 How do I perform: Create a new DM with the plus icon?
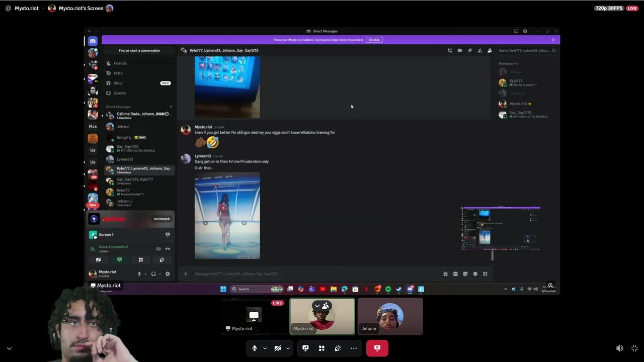(171, 107)
